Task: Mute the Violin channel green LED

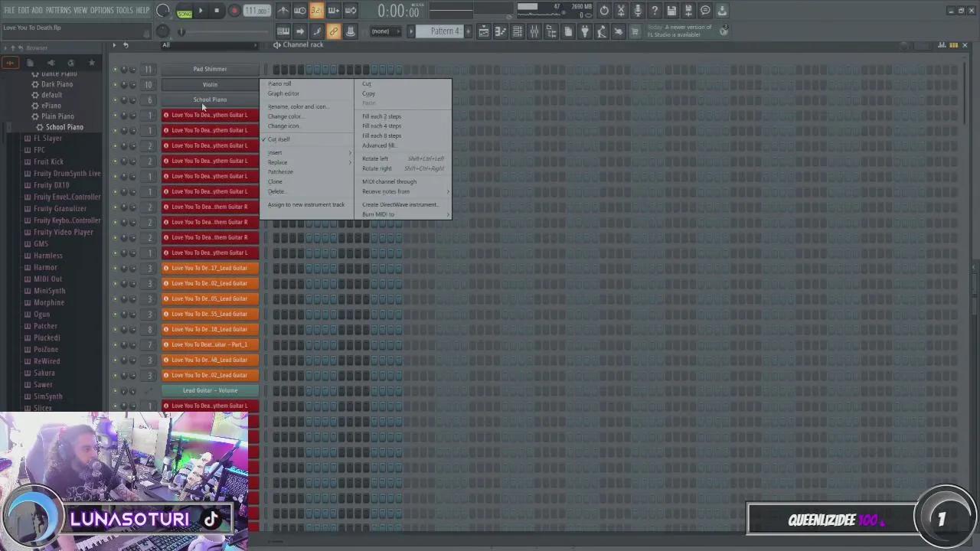Action: [x=115, y=85]
